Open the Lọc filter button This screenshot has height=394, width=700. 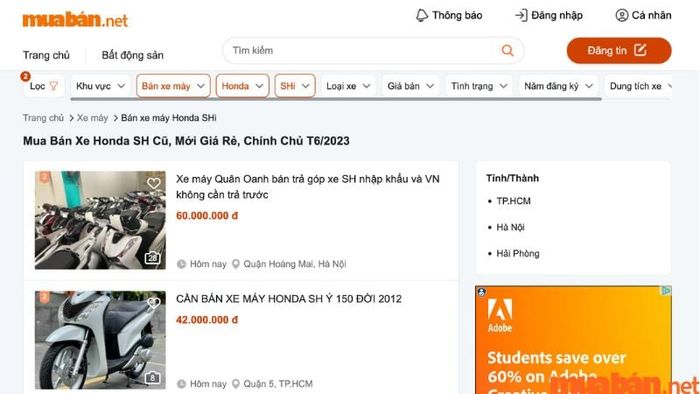tap(43, 86)
